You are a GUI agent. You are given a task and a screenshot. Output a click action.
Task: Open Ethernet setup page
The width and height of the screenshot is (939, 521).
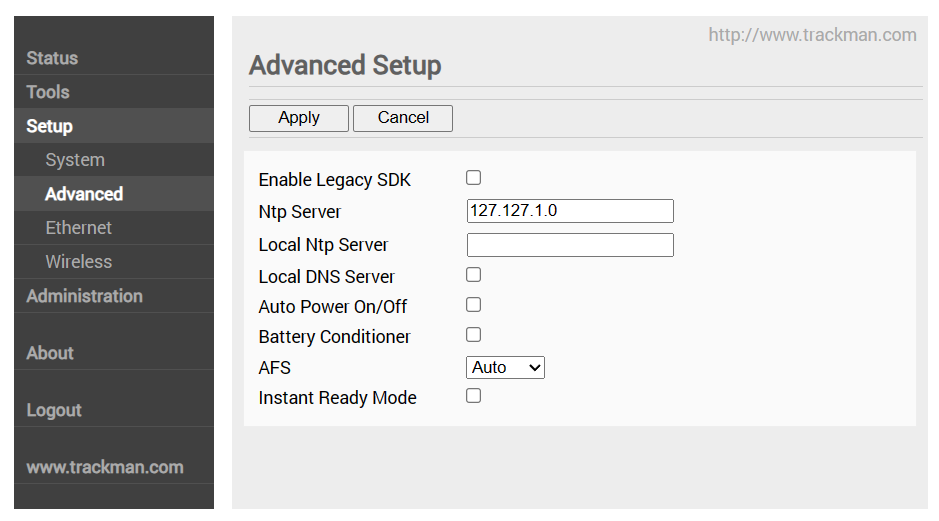point(79,228)
